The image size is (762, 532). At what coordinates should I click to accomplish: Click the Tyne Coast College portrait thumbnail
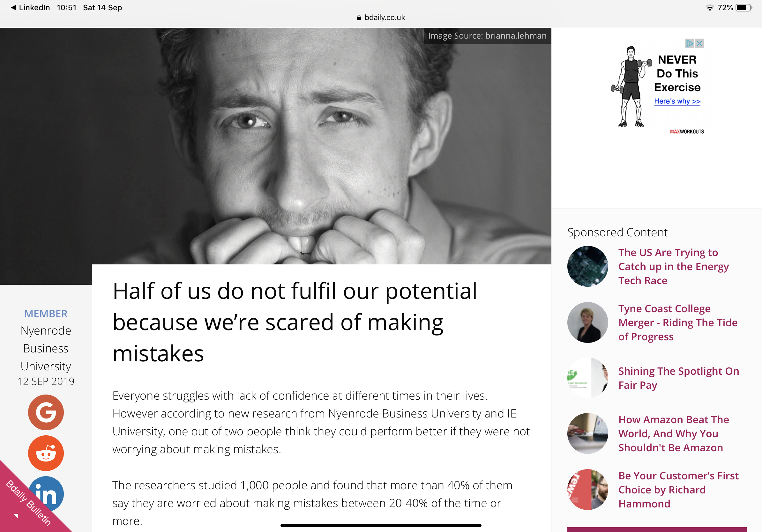pyautogui.click(x=587, y=322)
